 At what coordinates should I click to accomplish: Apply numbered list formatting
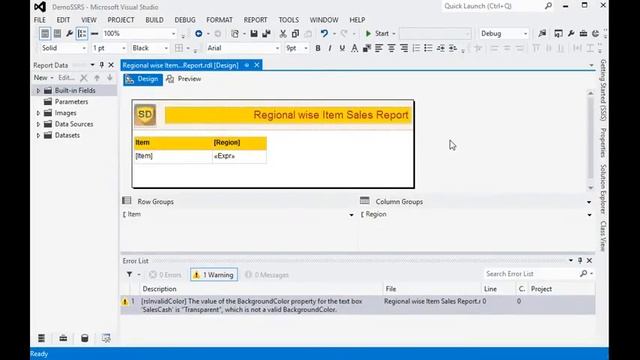pos(416,48)
